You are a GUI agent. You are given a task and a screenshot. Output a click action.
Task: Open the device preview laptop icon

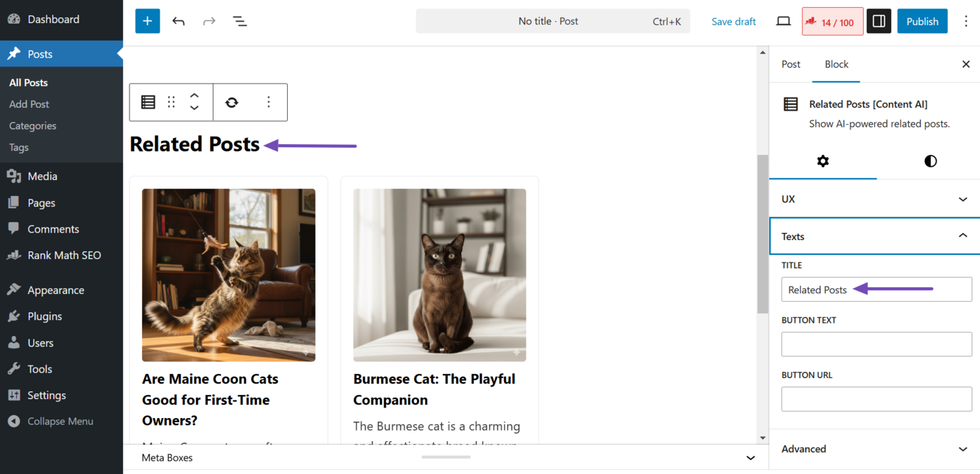coord(783,22)
